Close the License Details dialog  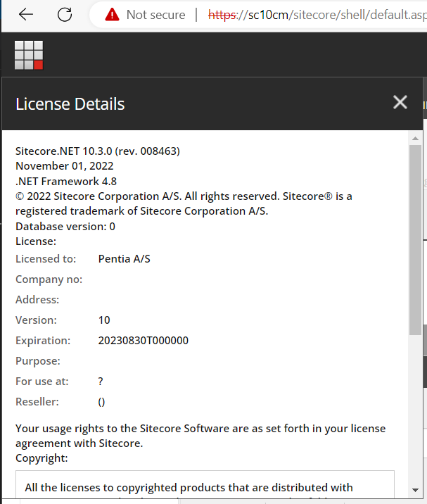[400, 102]
